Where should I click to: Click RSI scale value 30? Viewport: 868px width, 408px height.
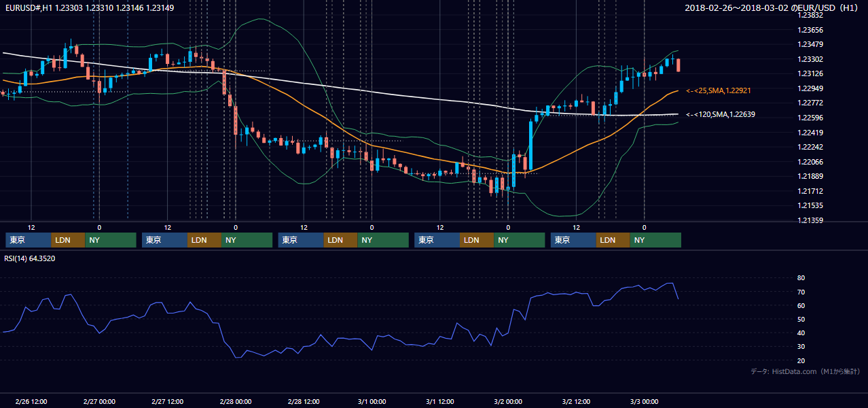click(801, 346)
